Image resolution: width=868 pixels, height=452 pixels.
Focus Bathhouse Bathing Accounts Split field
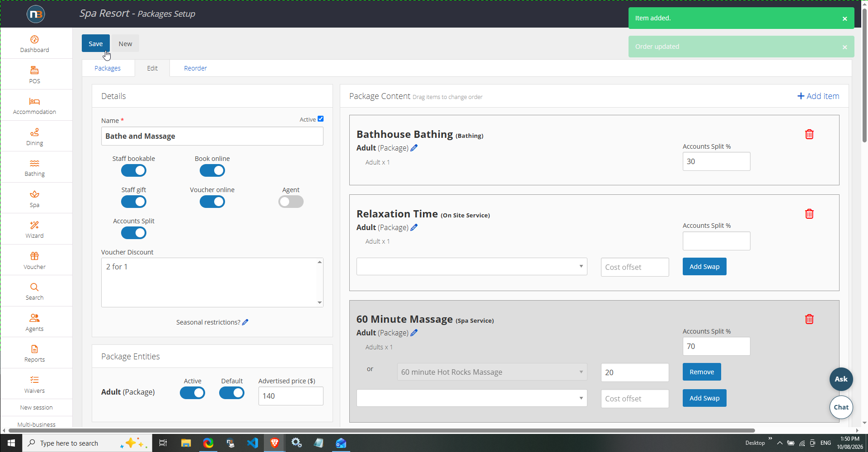pyautogui.click(x=716, y=161)
